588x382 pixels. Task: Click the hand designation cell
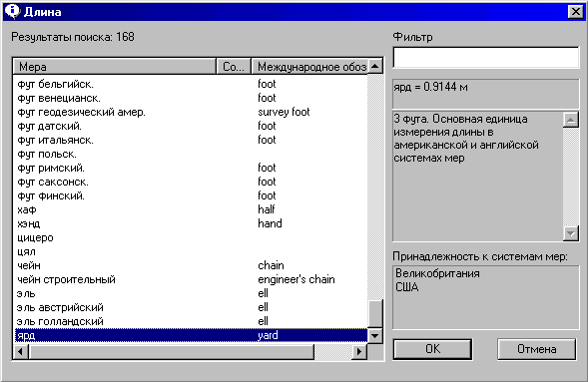pos(270,224)
